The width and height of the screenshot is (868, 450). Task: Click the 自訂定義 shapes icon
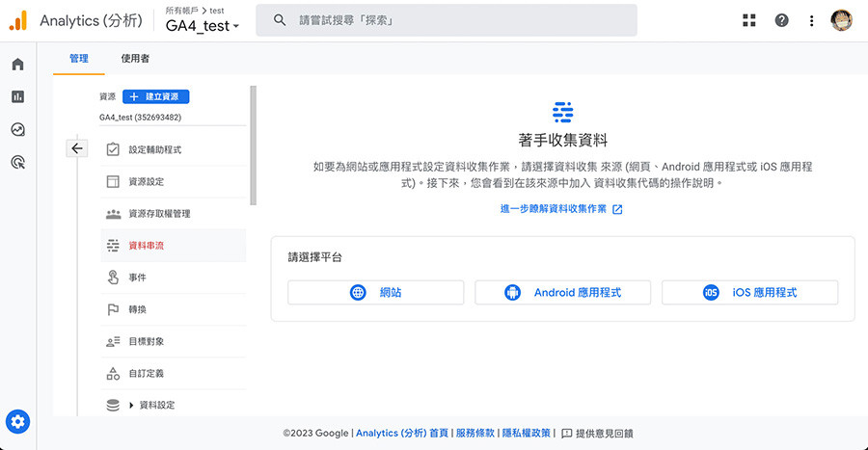pyautogui.click(x=113, y=373)
